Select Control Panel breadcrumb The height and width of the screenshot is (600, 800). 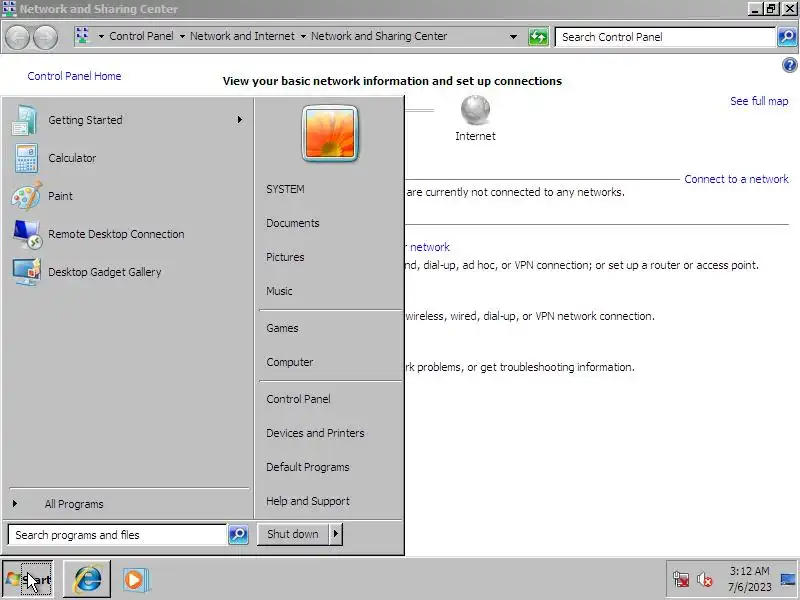(x=141, y=36)
